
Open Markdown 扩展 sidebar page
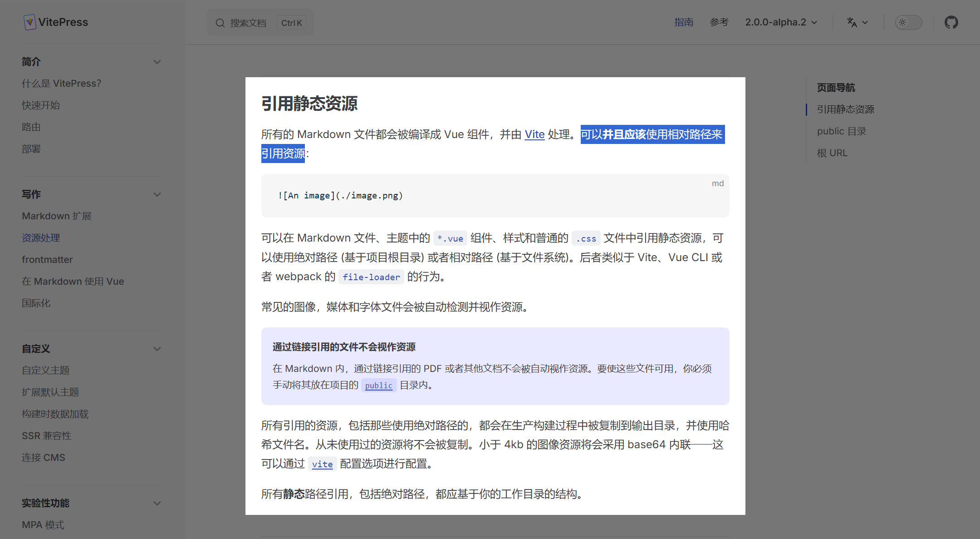(x=57, y=216)
